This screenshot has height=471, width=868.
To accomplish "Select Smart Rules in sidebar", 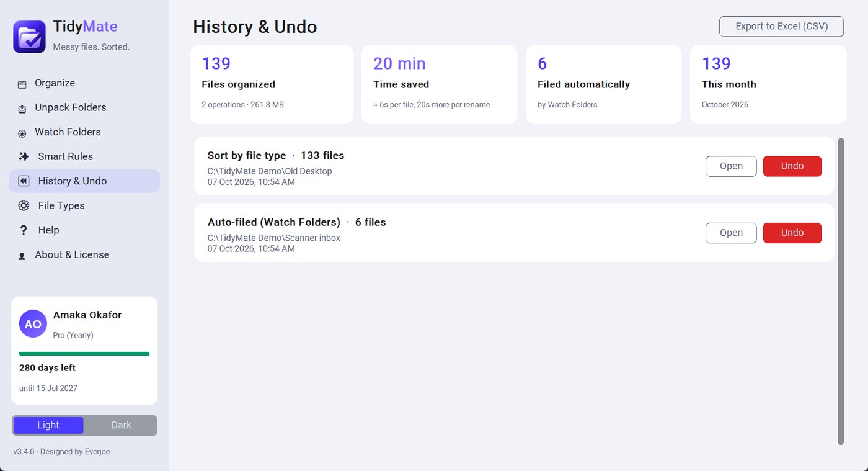I will click(84, 156).
